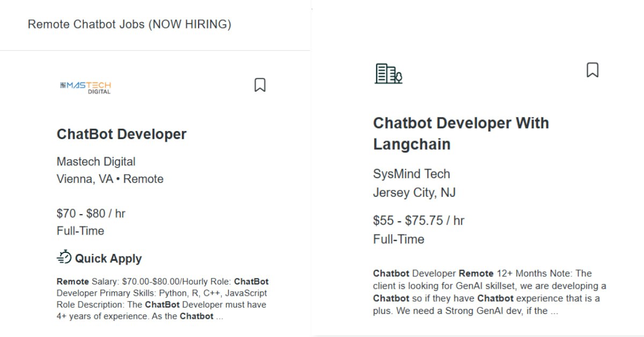Open the GenAI skillset description snippet
Image resolution: width=644 pixels, height=337 pixels.
[x=489, y=292]
